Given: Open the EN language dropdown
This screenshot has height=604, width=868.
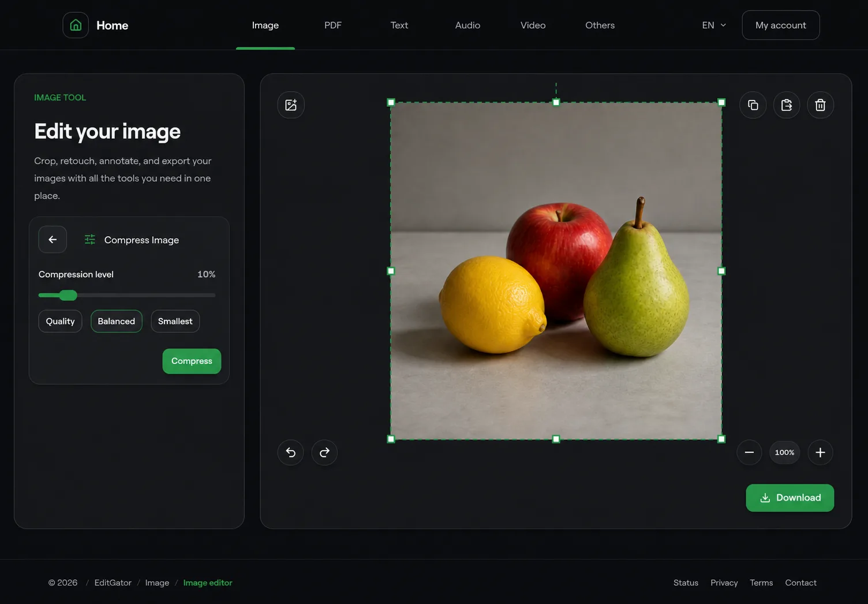Looking at the screenshot, I should pyautogui.click(x=714, y=25).
